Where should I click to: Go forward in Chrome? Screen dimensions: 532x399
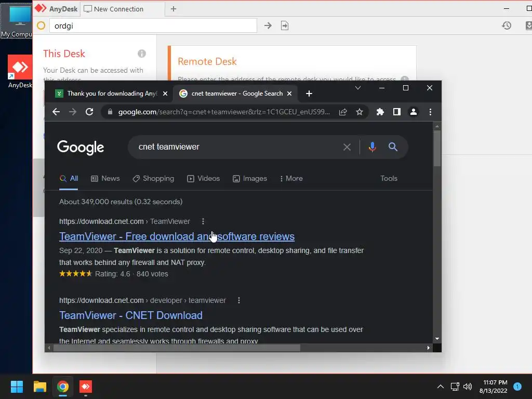73,112
